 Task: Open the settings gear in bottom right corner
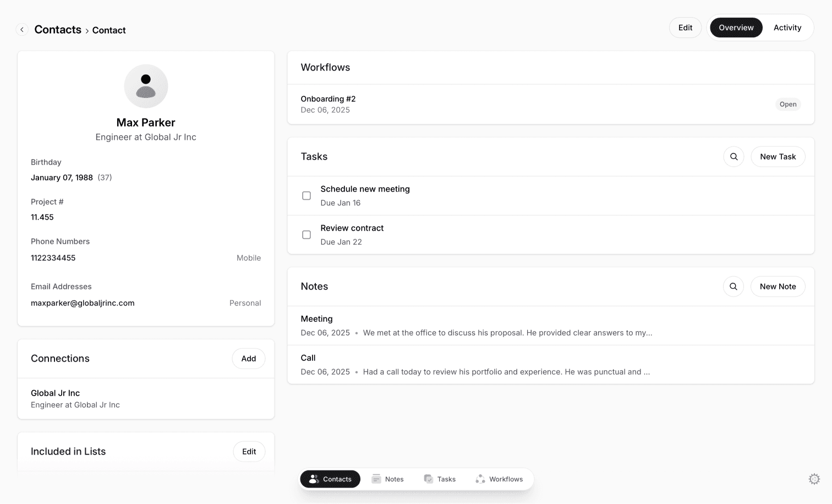(814, 479)
